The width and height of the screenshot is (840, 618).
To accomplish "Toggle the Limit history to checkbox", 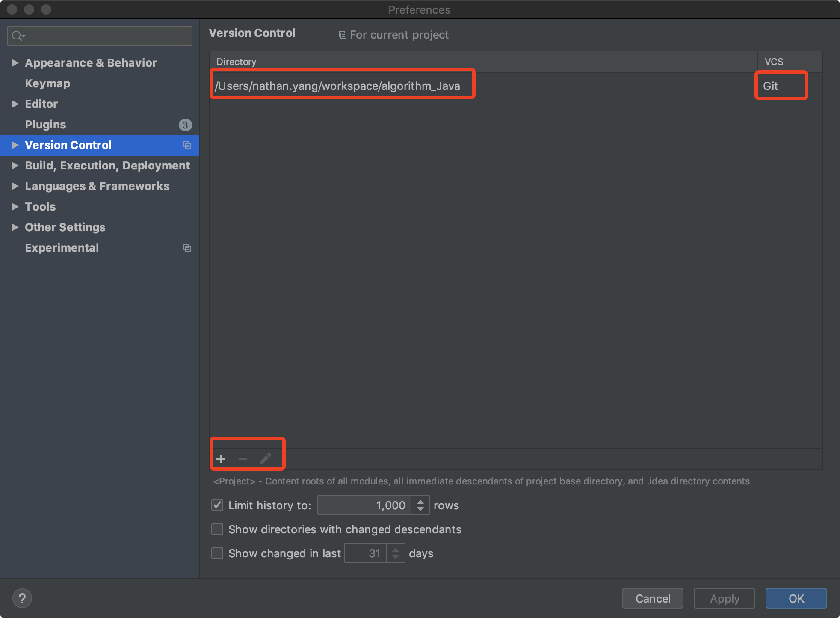I will point(217,505).
